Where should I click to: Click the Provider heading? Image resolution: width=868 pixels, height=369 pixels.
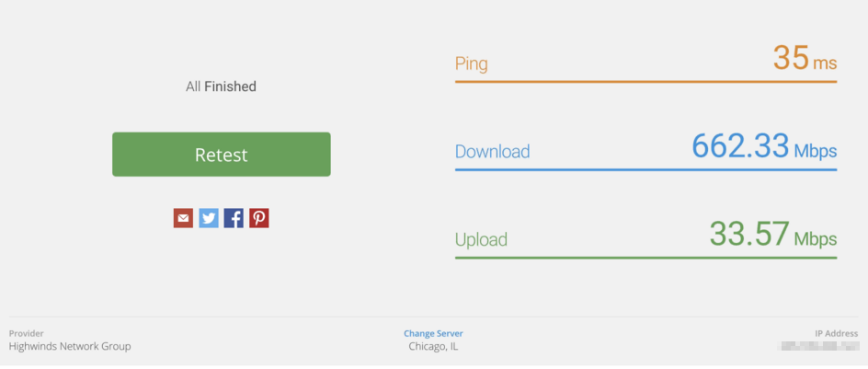pos(26,333)
